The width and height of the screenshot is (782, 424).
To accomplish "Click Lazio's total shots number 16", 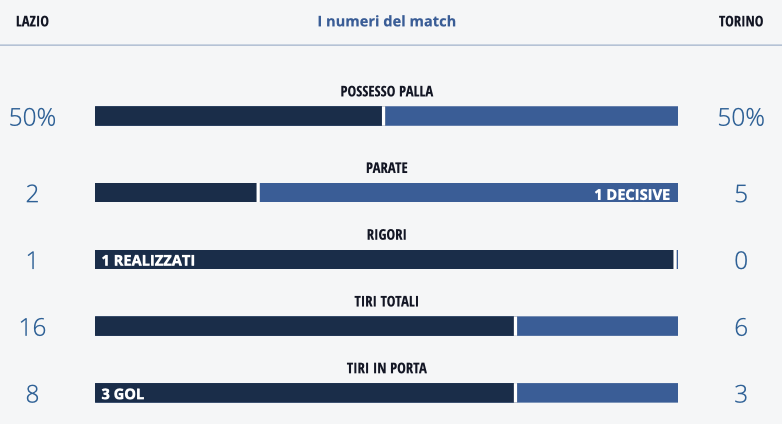I will (x=32, y=327).
